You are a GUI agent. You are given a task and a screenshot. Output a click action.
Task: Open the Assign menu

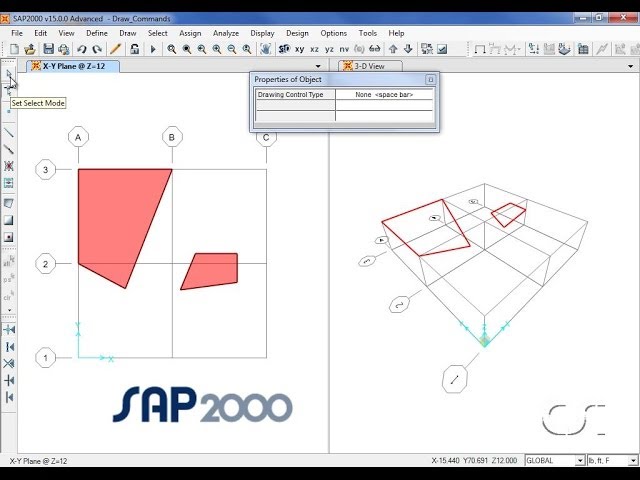[x=190, y=33]
